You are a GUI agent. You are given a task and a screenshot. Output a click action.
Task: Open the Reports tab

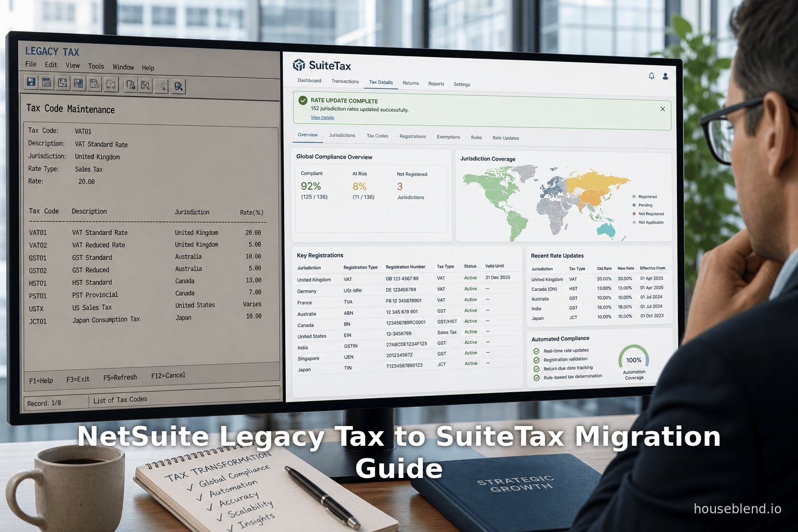click(x=436, y=84)
